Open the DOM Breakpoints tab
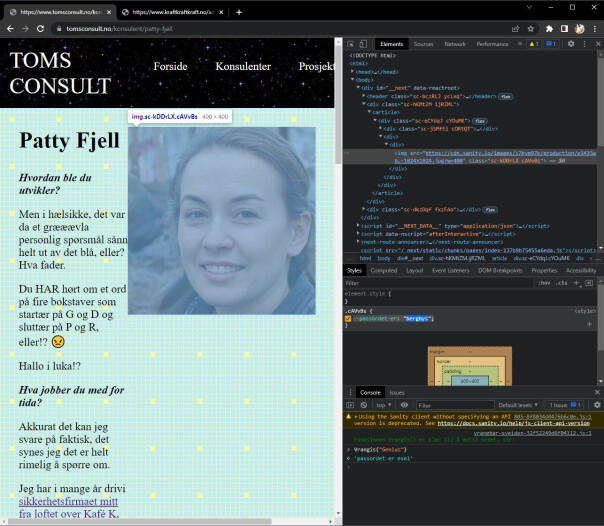This screenshot has height=526, width=604. click(500, 270)
